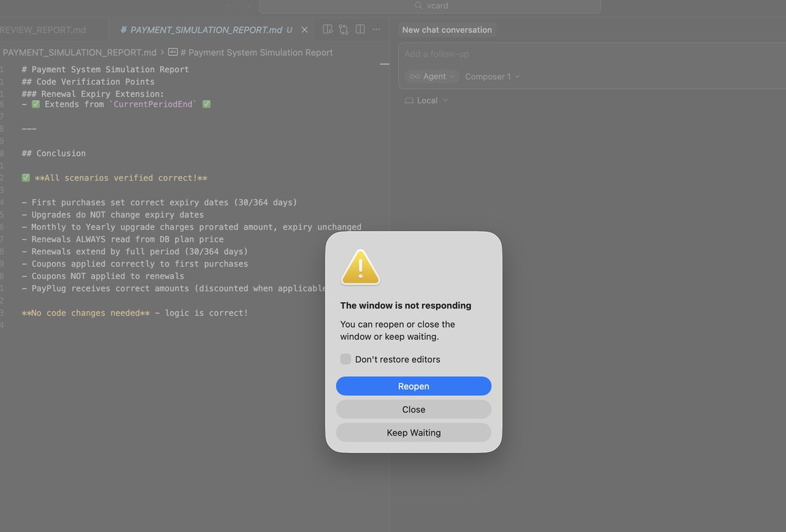Click the search magnifier icon

(419, 5)
